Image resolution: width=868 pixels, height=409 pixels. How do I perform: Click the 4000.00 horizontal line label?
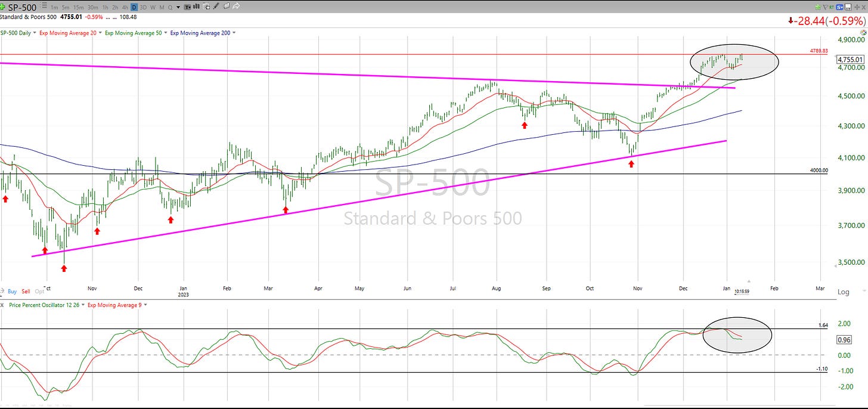[819, 171]
